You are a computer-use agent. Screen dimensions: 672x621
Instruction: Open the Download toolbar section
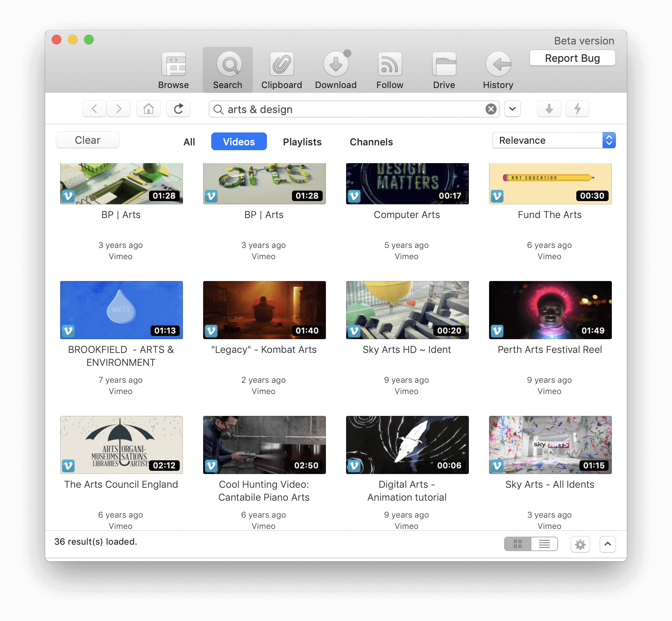coord(336,70)
